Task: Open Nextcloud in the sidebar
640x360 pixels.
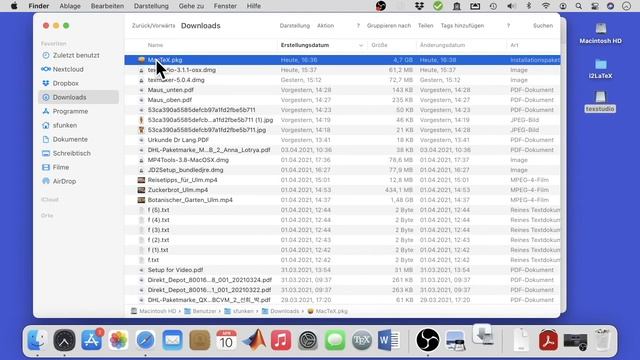Action: tap(62, 69)
